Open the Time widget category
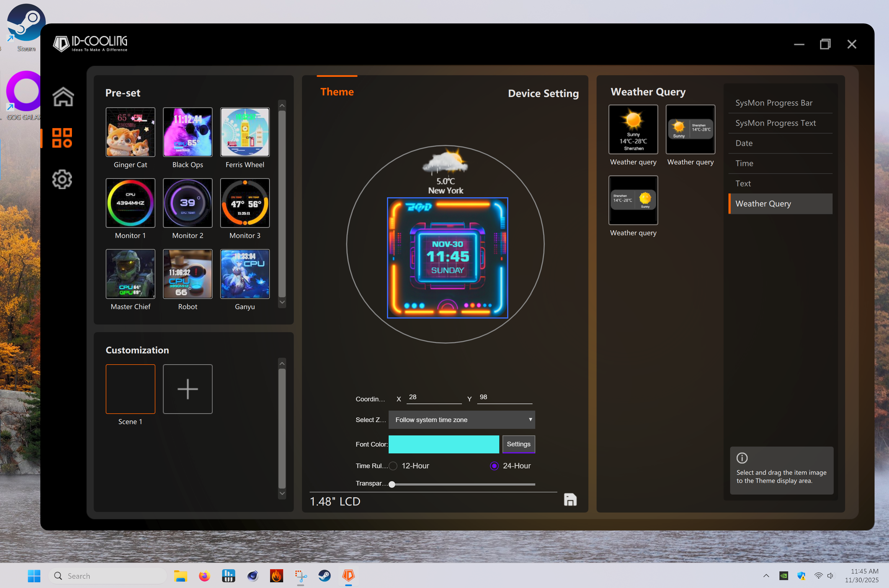Screen dimensions: 889x588 pyautogui.click(x=744, y=163)
